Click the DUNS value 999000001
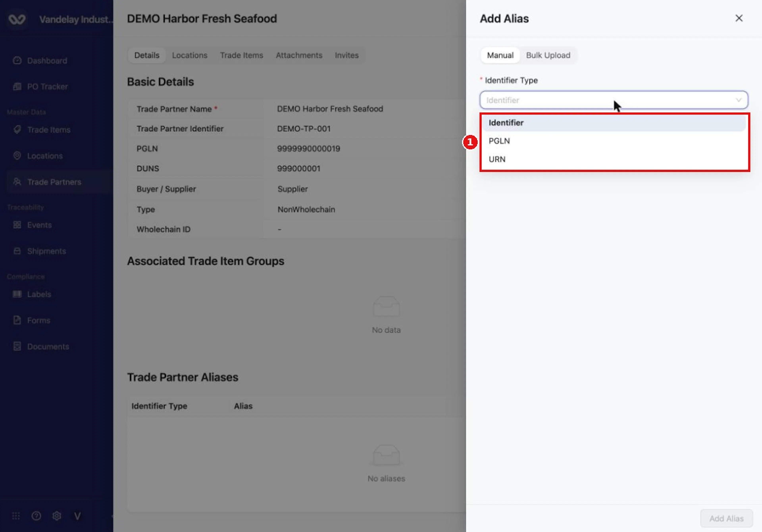Image resolution: width=762 pixels, height=532 pixels. [298, 168]
